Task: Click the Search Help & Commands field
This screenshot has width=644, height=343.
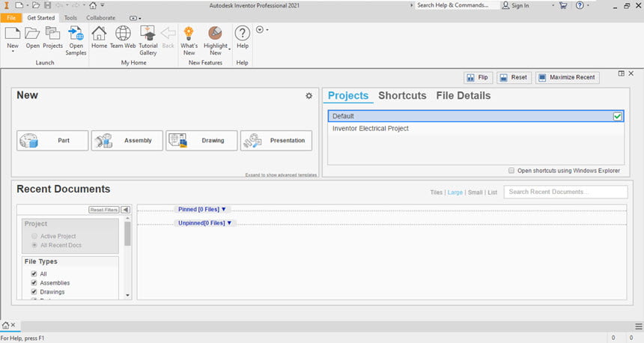Action: tap(456, 5)
